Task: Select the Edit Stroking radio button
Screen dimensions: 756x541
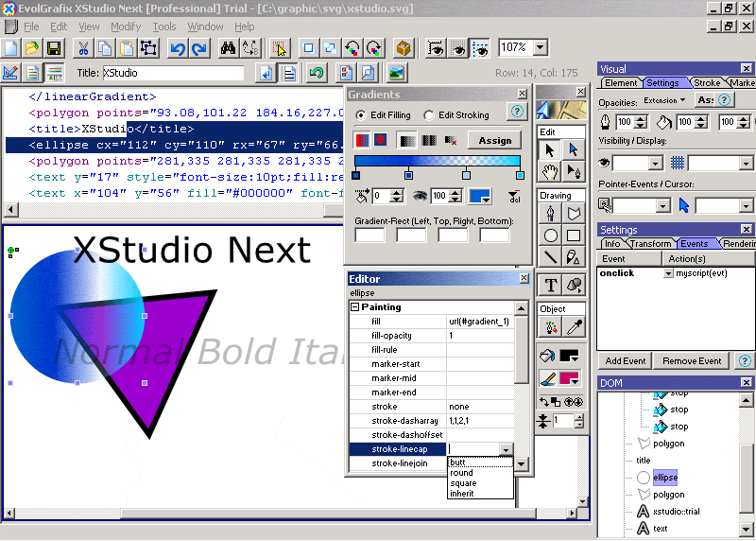Action: tap(429, 114)
